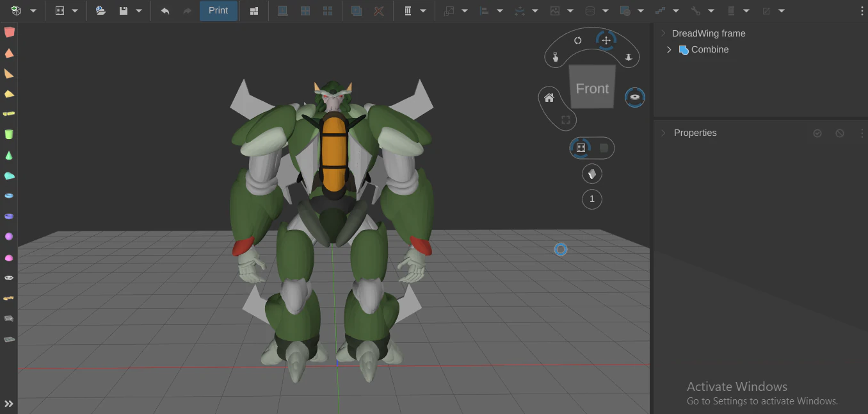
Task: Select the pink hemisphere primitive
Action: [x=9, y=258]
